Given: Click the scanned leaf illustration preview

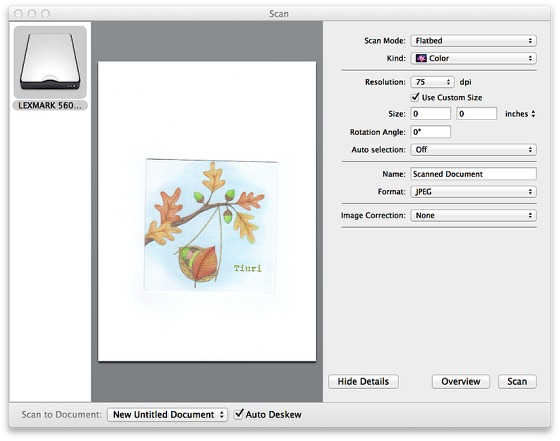Looking at the screenshot, I should [x=210, y=226].
